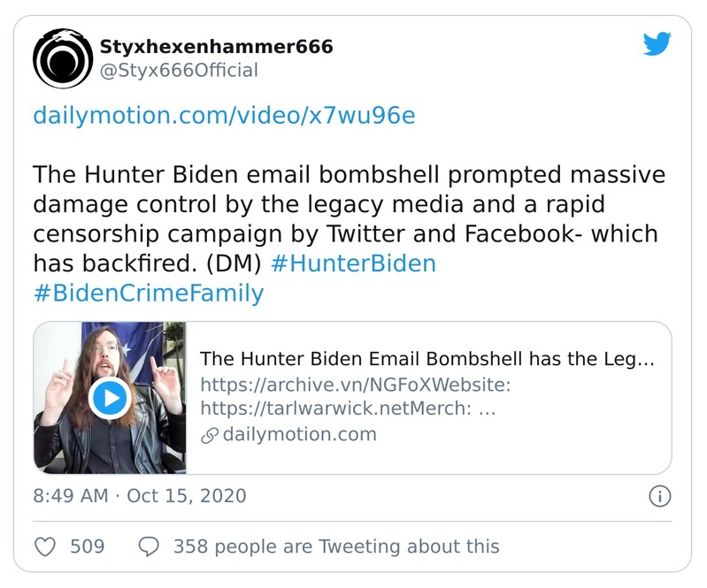Click the reply speech bubble icon
The width and height of the screenshot is (707, 588).
(149, 546)
